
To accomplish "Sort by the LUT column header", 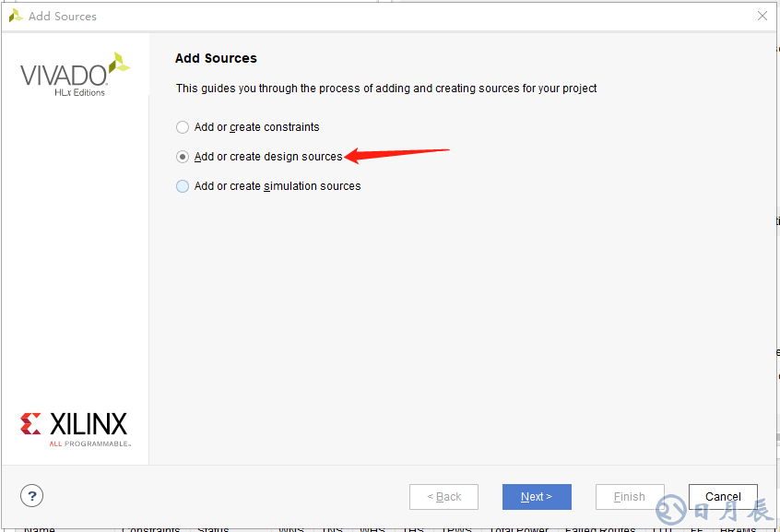I will [661, 529].
